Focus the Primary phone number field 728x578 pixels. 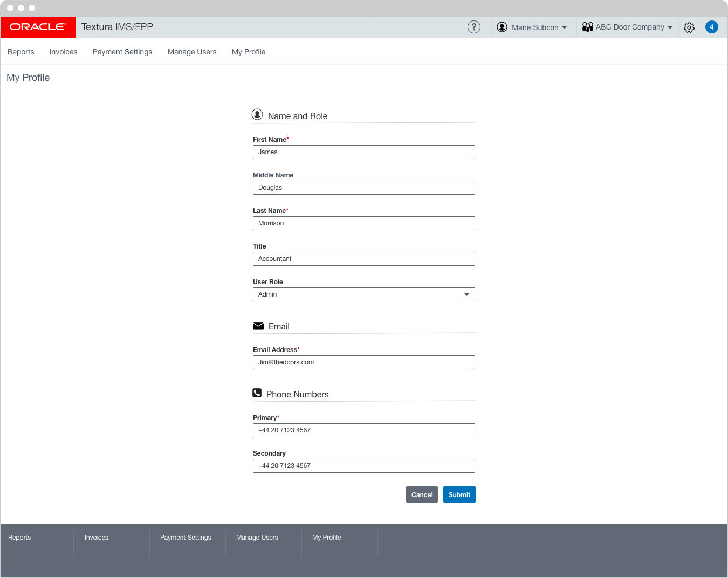(x=363, y=430)
